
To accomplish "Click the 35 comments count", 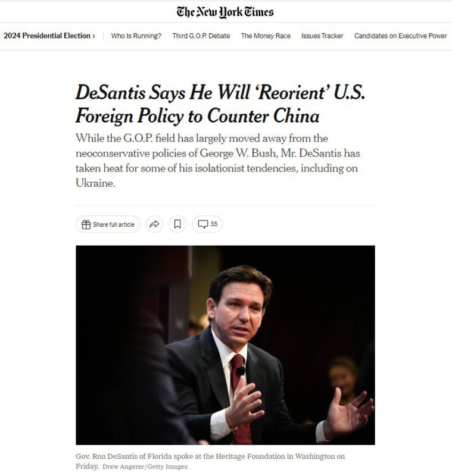I will coord(214,224).
